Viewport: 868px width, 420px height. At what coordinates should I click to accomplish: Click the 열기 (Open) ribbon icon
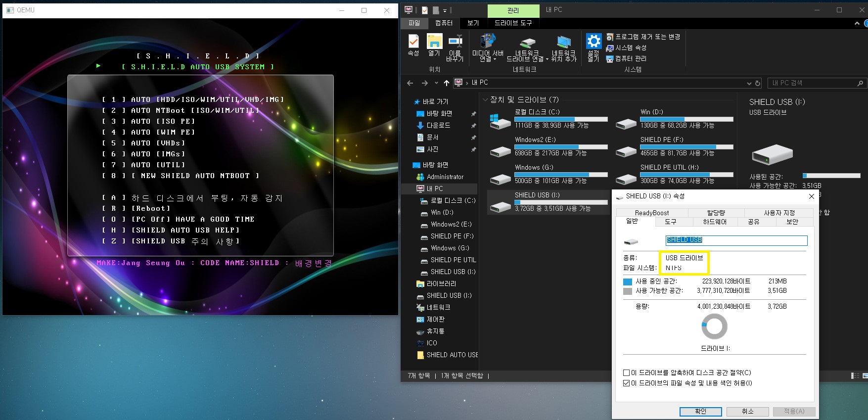(x=434, y=45)
